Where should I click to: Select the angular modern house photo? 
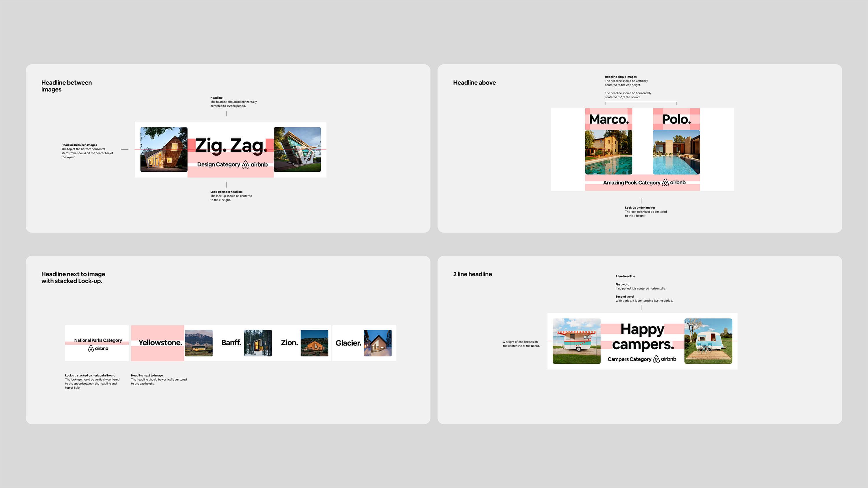[x=297, y=149]
